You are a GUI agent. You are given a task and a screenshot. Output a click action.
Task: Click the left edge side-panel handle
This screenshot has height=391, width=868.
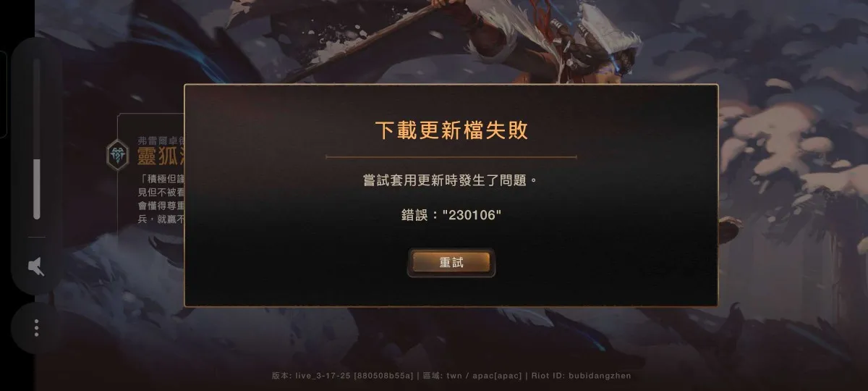pyautogui.click(x=3, y=94)
